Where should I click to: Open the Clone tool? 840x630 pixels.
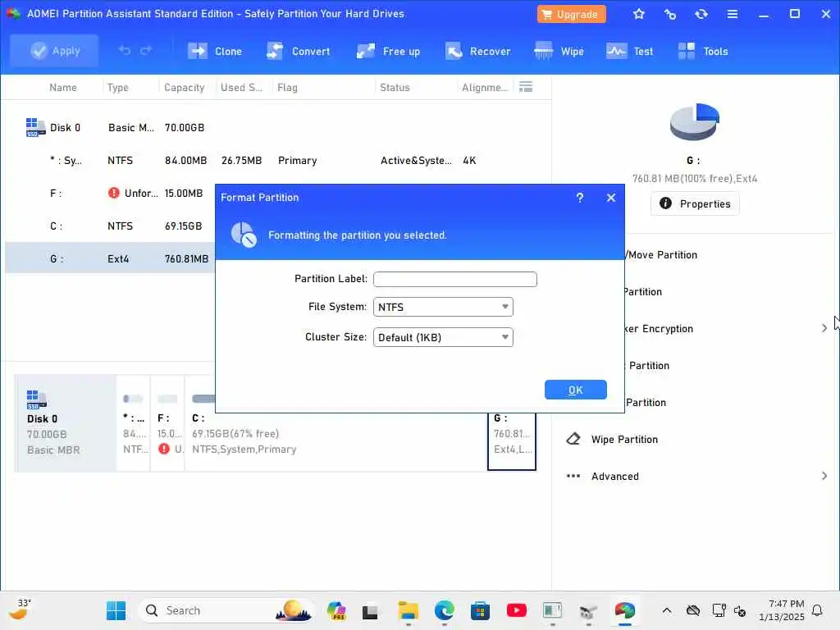click(215, 52)
